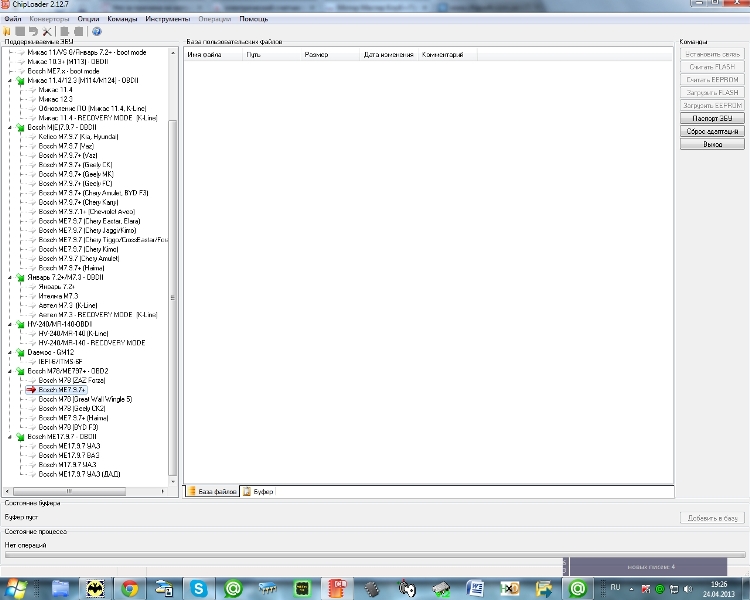
Task: Click the first yellow toolbar icon
Action: (x=8, y=31)
